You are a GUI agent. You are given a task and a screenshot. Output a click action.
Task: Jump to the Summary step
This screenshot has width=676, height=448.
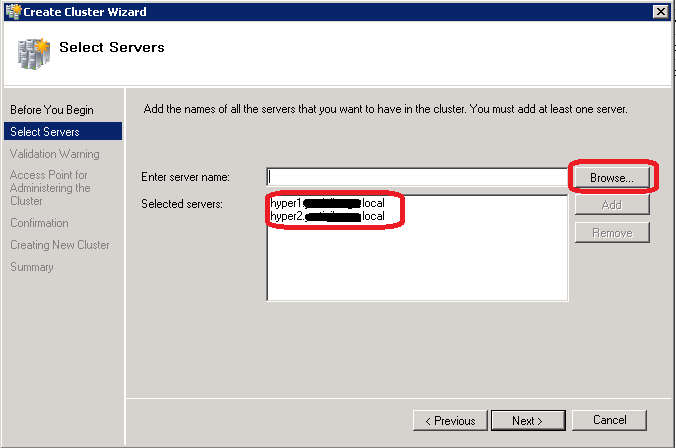[32, 267]
